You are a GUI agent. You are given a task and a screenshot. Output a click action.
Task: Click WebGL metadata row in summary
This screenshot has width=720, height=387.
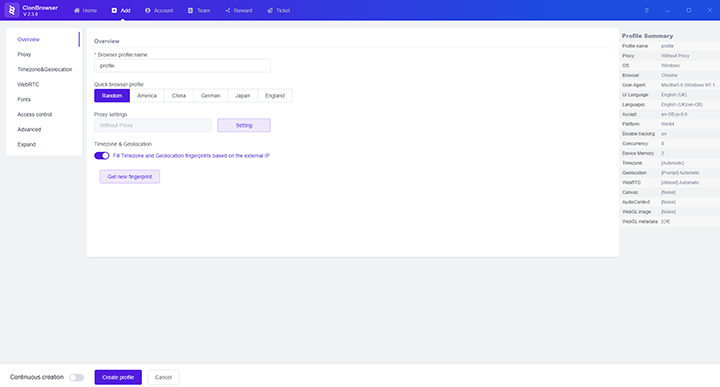tap(669, 222)
